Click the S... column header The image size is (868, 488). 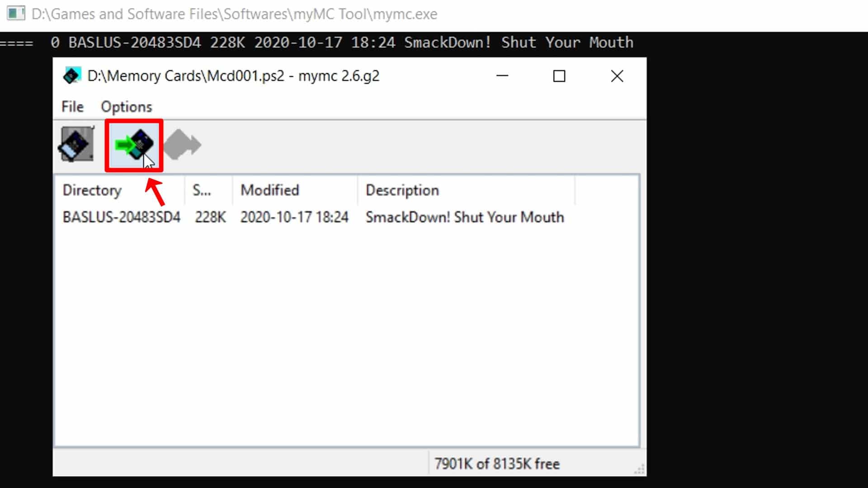point(202,191)
